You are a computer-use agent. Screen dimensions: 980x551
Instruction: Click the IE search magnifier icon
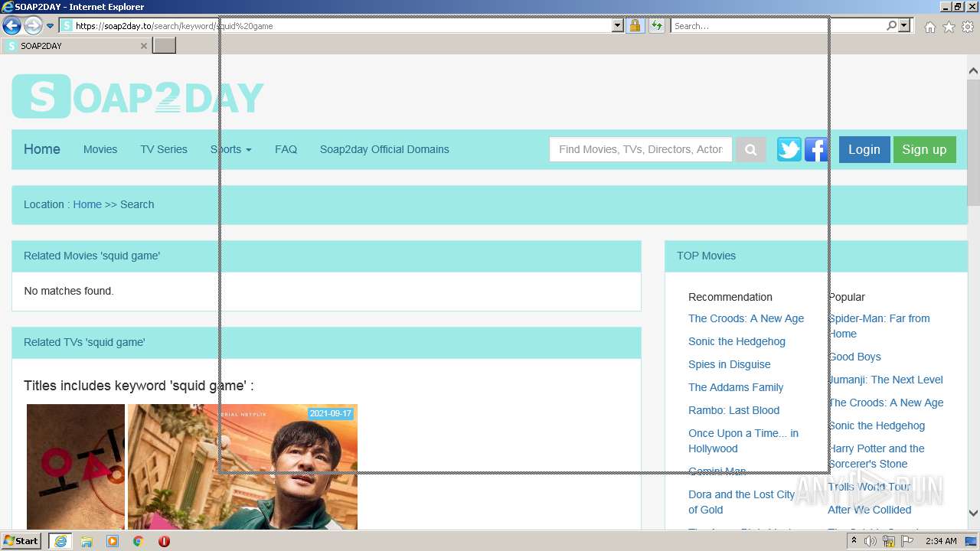click(x=892, y=26)
